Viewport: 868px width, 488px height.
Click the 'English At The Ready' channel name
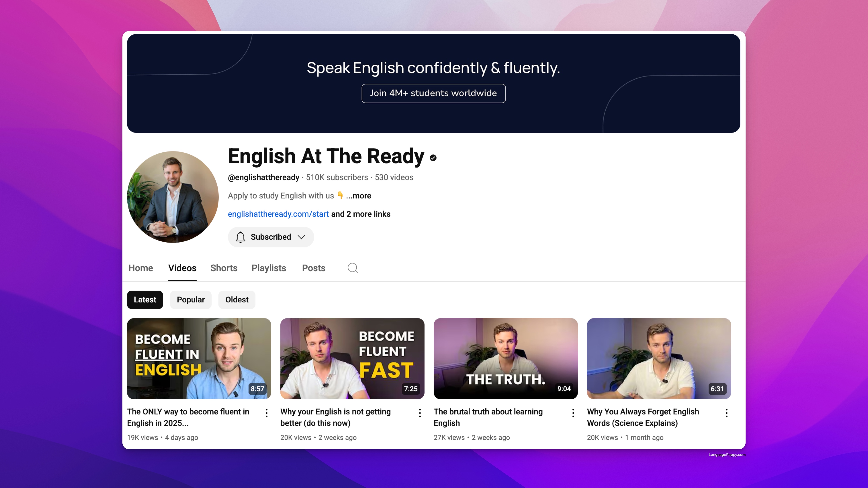point(326,156)
